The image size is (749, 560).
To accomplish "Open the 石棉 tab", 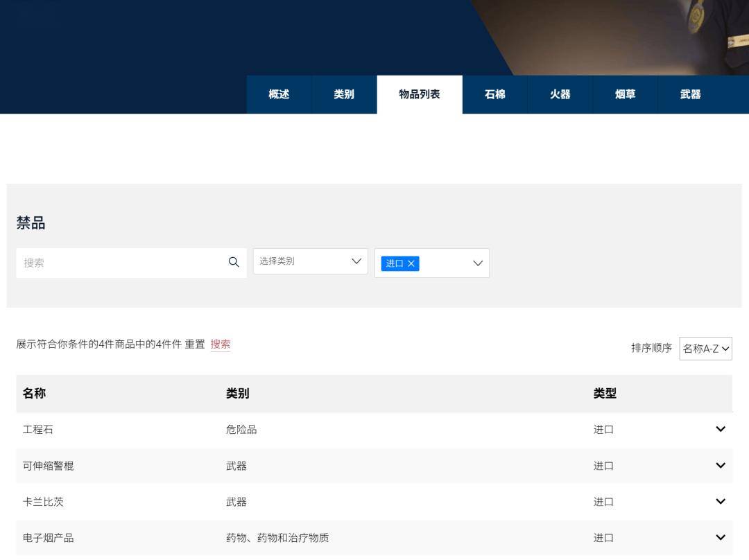I will [495, 94].
